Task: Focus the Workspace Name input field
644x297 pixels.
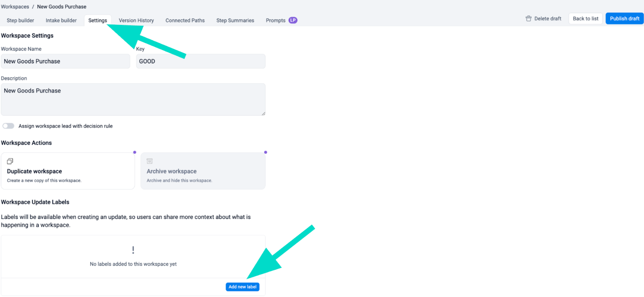Action: click(x=65, y=62)
